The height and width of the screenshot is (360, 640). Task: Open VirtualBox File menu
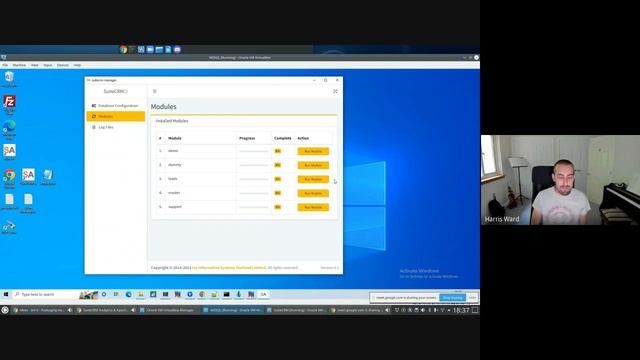coord(5,65)
